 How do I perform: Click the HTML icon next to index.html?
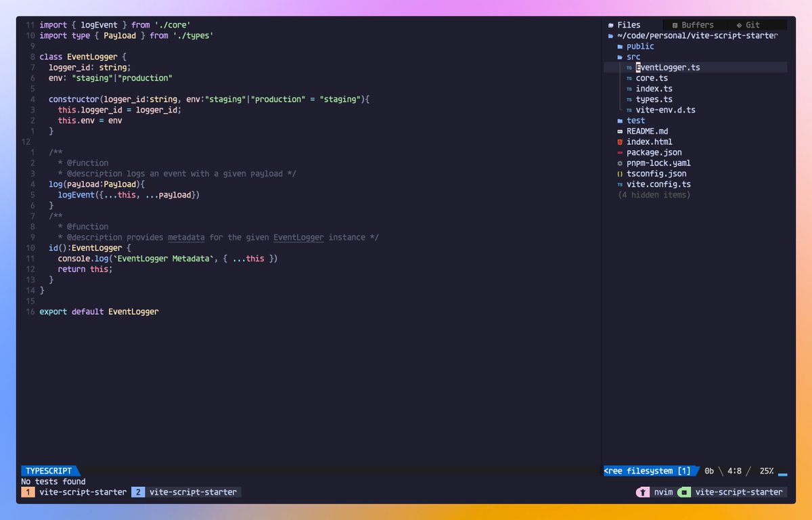(619, 142)
